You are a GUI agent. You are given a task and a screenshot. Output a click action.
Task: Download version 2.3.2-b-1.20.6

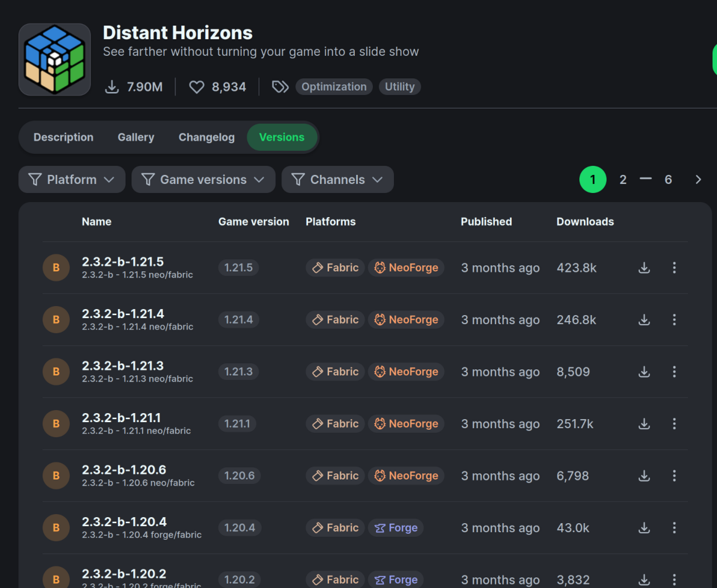pos(644,476)
